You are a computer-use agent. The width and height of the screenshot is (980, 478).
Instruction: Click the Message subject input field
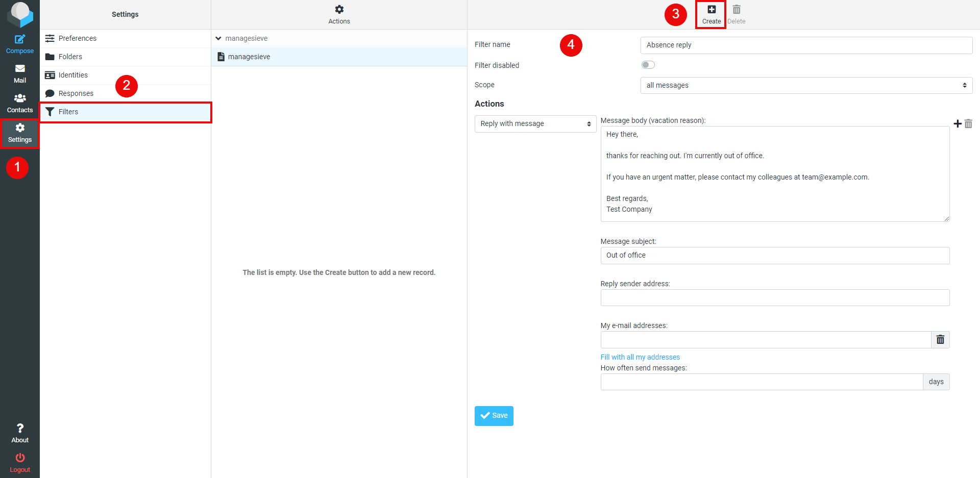[774, 256]
